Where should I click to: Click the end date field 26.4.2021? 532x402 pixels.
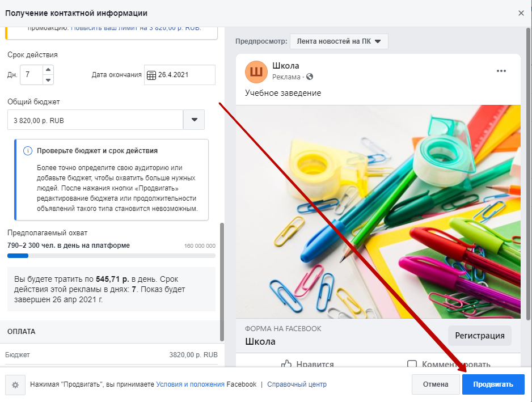(180, 75)
